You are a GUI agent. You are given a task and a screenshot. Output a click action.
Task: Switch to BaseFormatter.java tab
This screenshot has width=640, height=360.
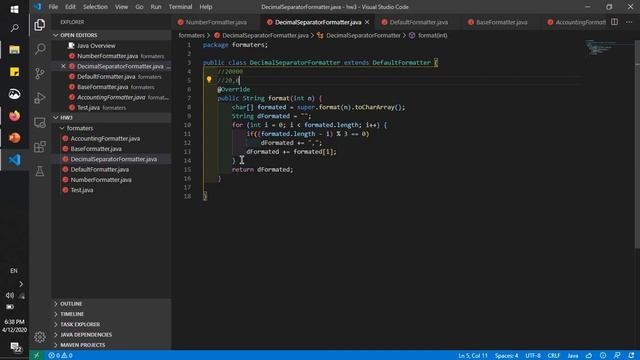point(501,22)
